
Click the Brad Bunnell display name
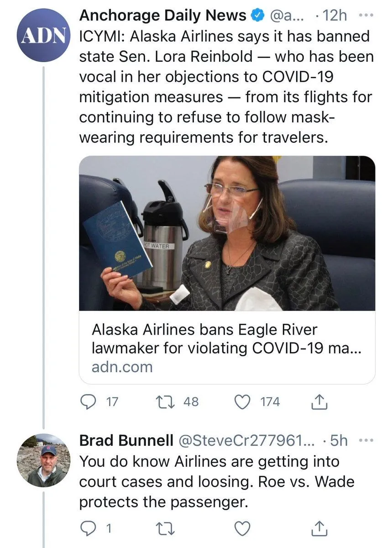click(x=126, y=441)
